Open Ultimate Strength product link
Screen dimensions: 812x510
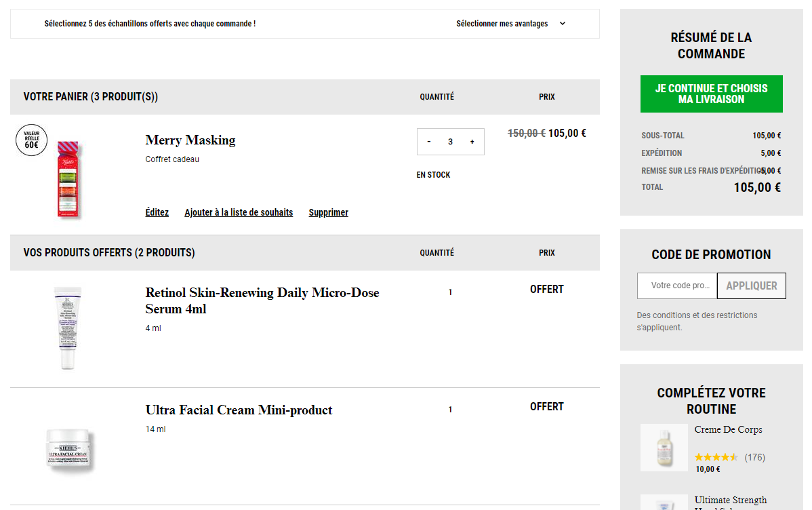(x=730, y=503)
